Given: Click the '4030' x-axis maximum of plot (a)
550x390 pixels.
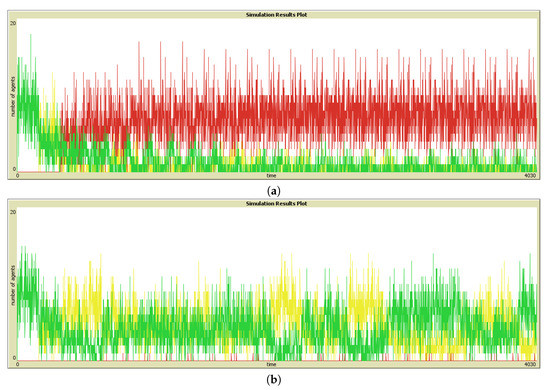Looking at the screenshot, I should coord(530,175).
